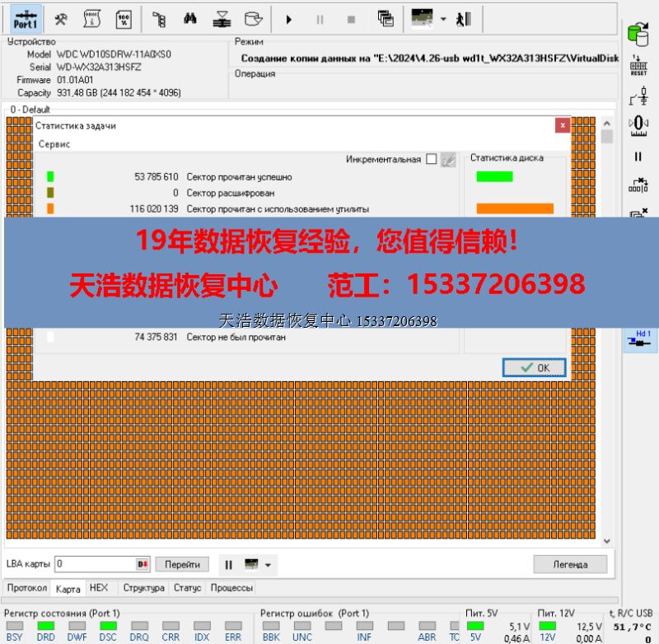Click the Легенда button
The image size is (659, 644).
pyautogui.click(x=569, y=565)
